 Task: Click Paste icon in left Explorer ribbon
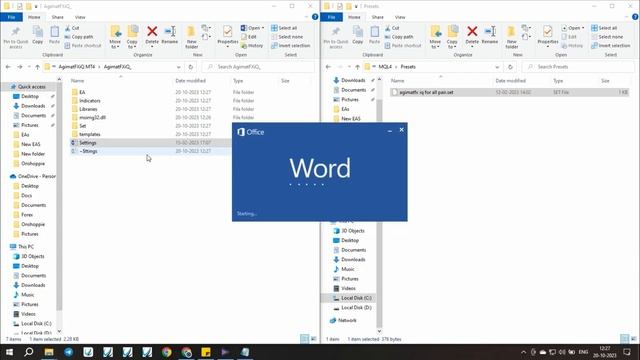point(54,35)
